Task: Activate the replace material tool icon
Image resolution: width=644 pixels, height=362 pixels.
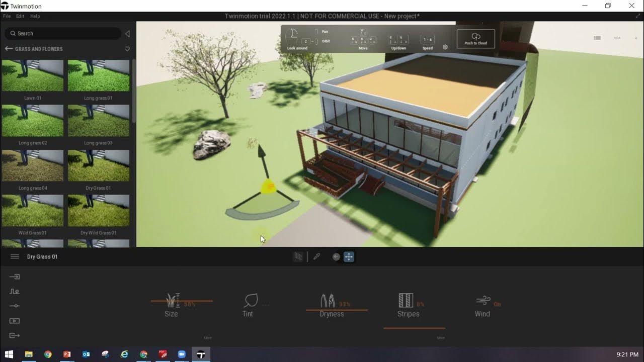Action: point(298,257)
